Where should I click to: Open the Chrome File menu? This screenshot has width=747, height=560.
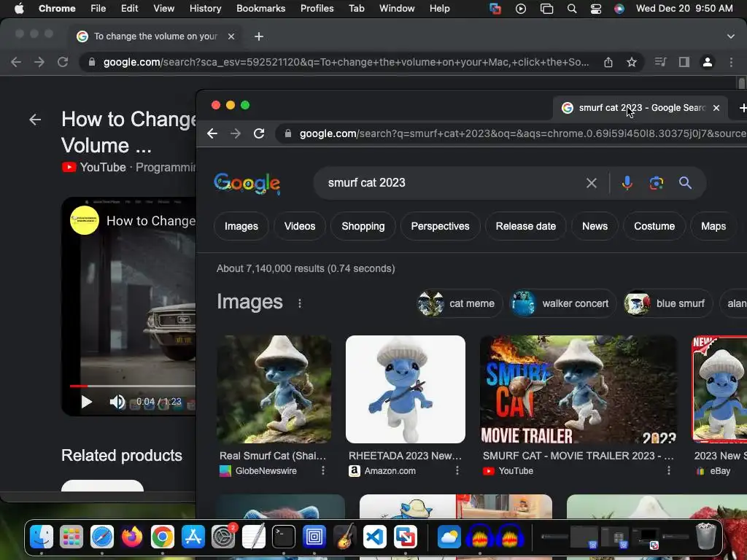[x=98, y=9]
